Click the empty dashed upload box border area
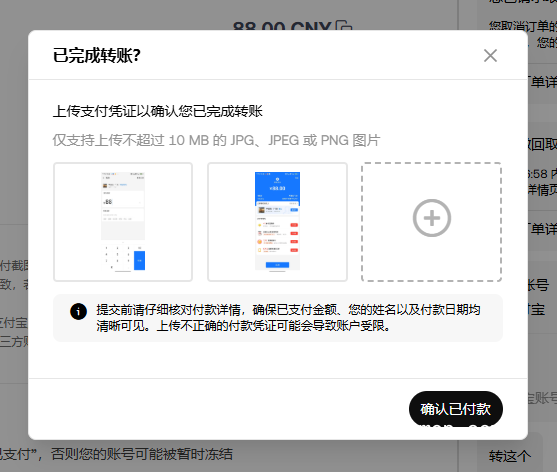Screen dimensions: 557x472 432,222
